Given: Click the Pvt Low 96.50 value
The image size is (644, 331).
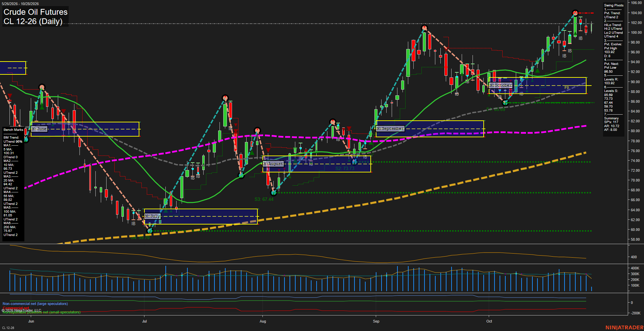Looking at the screenshot, I should pos(610,70).
